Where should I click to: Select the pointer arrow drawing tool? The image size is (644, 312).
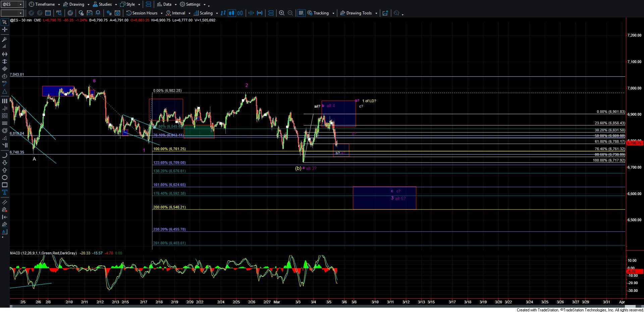pyautogui.click(x=5, y=22)
